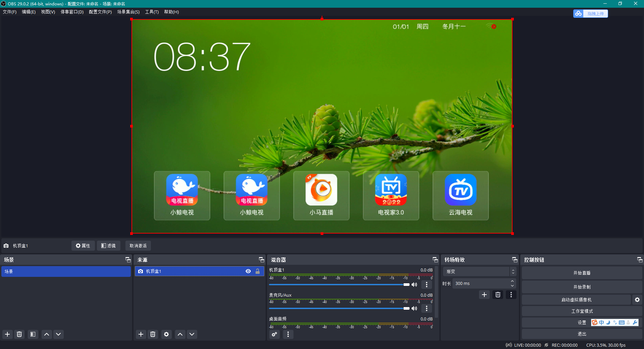Add a transition with plus icon

(484, 295)
